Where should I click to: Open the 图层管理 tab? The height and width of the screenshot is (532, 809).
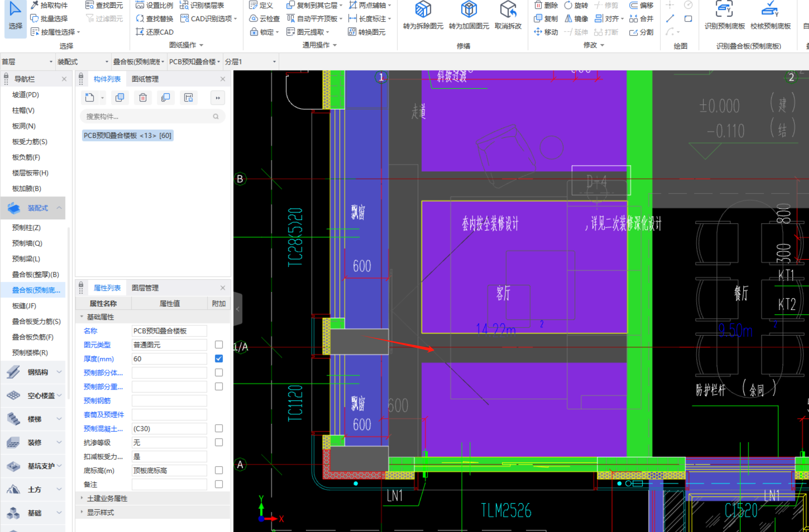pyautogui.click(x=145, y=288)
